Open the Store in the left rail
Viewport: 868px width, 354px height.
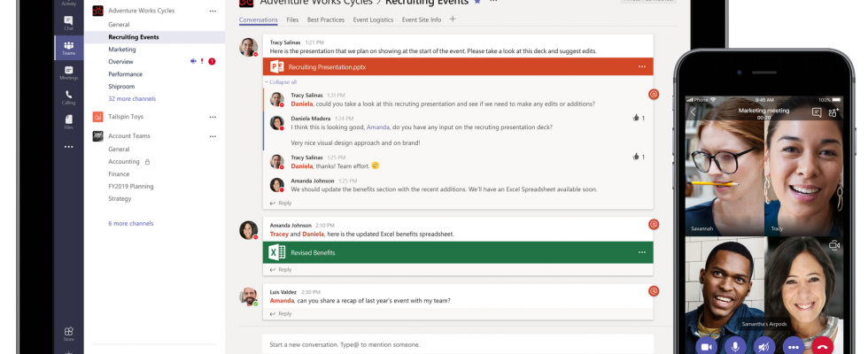click(69, 334)
